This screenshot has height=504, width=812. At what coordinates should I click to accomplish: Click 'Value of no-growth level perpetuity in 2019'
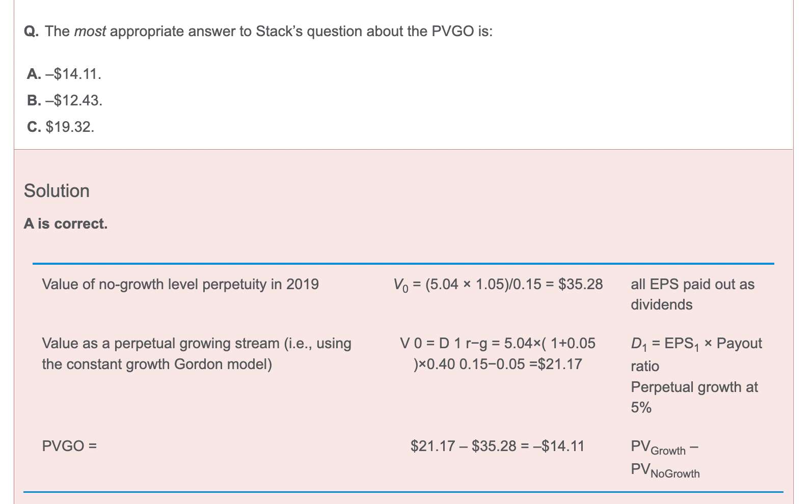coord(180,284)
